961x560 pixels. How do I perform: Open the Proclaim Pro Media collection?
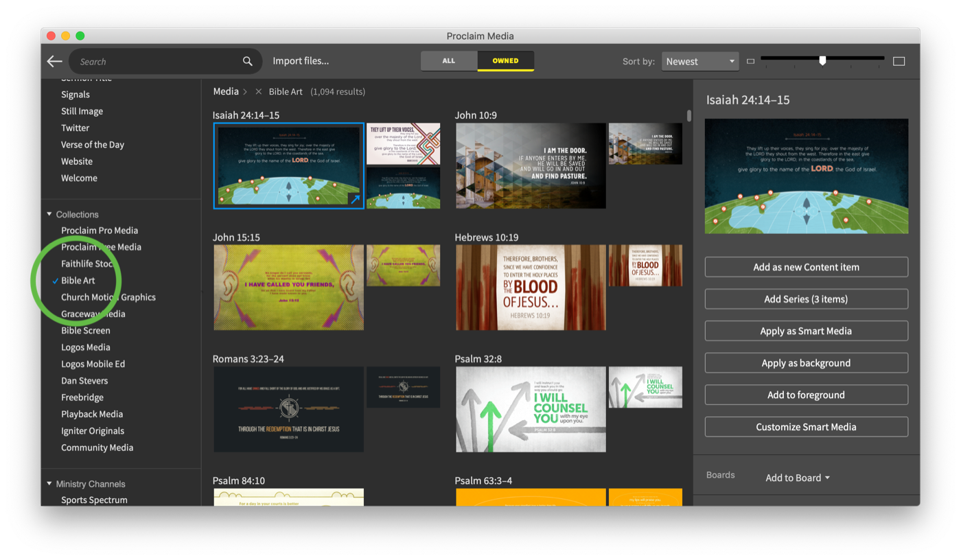coord(100,230)
